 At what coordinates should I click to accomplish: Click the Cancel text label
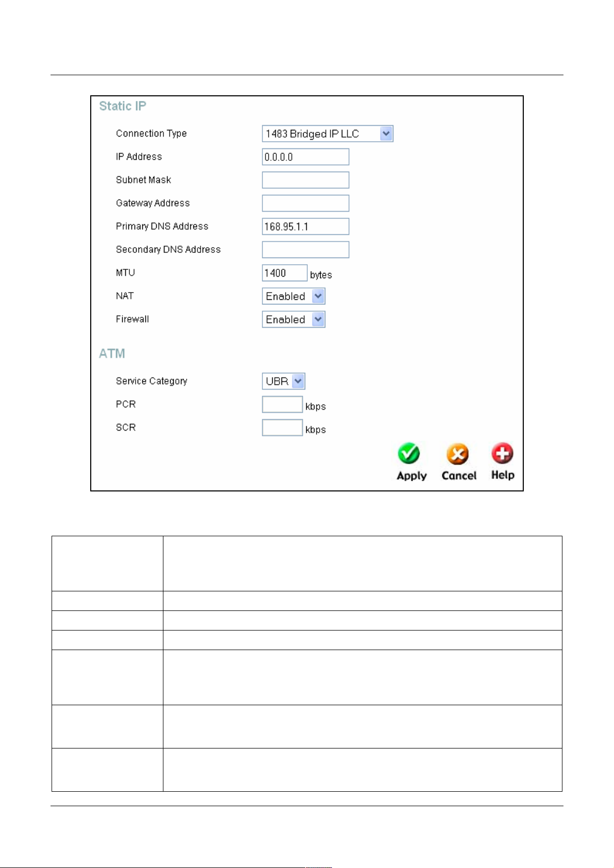pyautogui.click(x=459, y=475)
